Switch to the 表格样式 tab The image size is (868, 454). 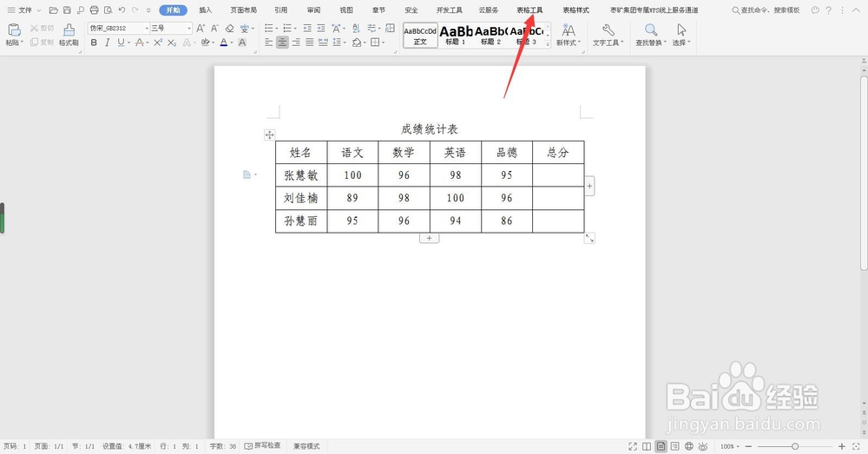coord(575,10)
